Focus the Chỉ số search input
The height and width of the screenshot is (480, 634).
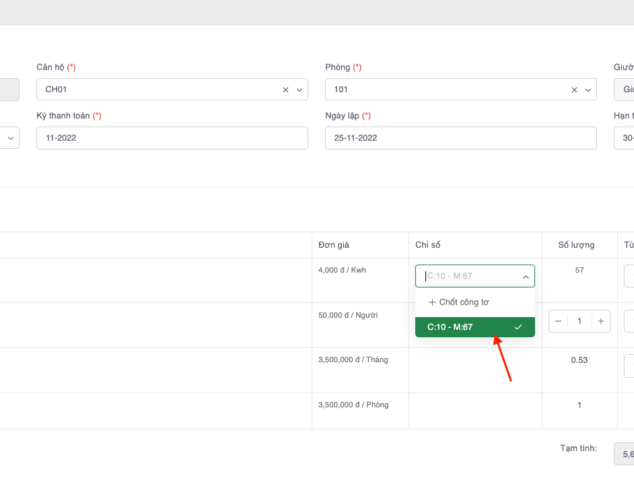(465, 277)
